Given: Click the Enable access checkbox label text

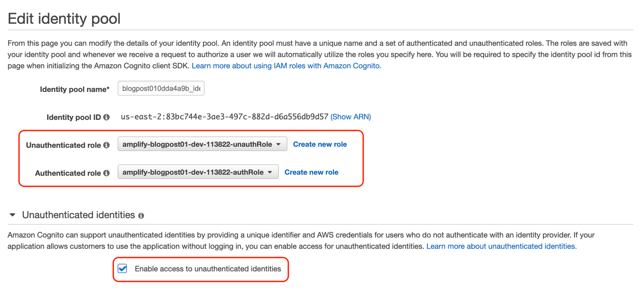Looking at the screenshot, I should click(x=208, y=269).
